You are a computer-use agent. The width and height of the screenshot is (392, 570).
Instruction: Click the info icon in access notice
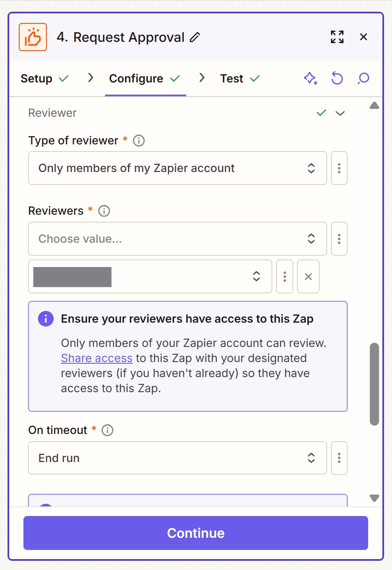tap(46, 319)
